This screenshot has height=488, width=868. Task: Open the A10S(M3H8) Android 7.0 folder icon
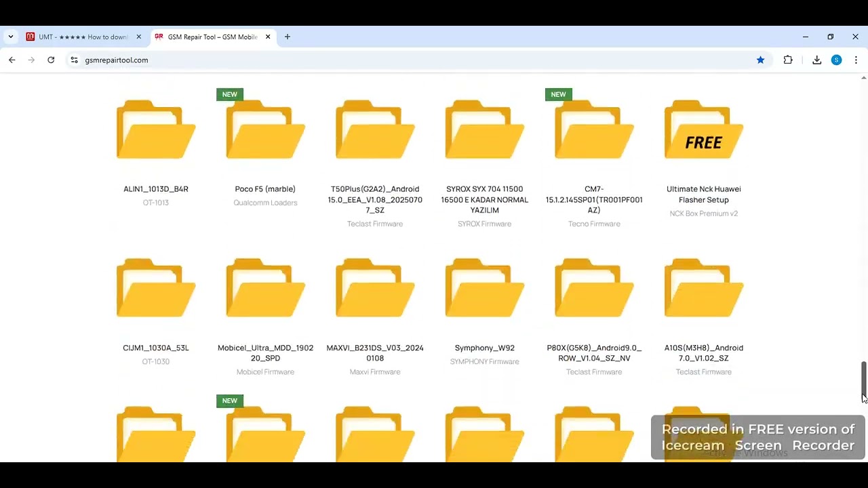point(704,288)
